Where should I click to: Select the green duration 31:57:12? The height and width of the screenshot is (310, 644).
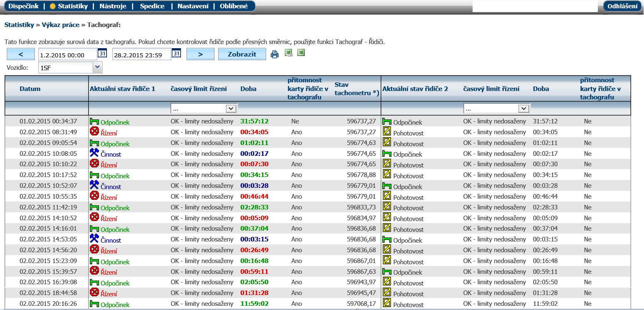coord(255,121)
